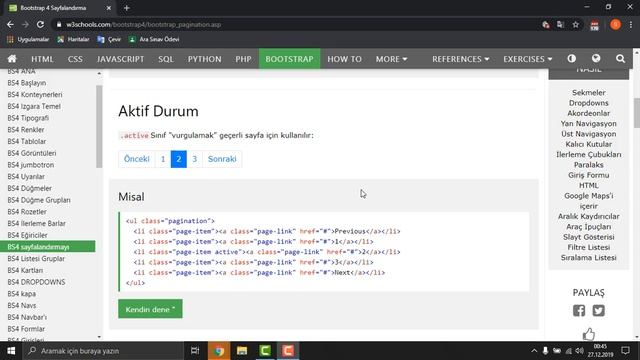Open Filtre Listesi link in right panel

tap(589, 247)
